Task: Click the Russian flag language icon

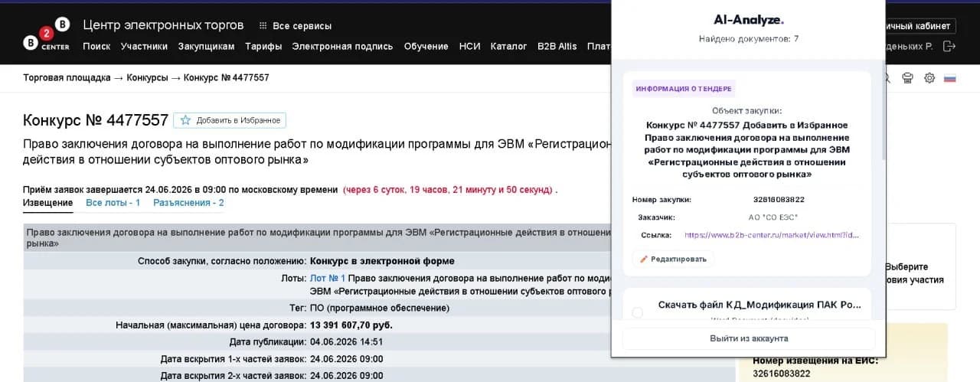Action: [x=950, y=78]
